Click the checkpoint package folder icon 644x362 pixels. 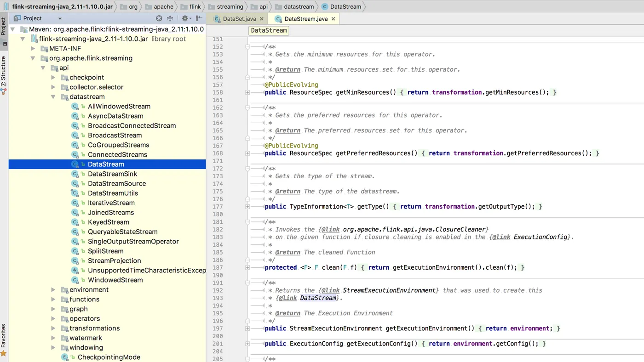(x=64, y=77)
